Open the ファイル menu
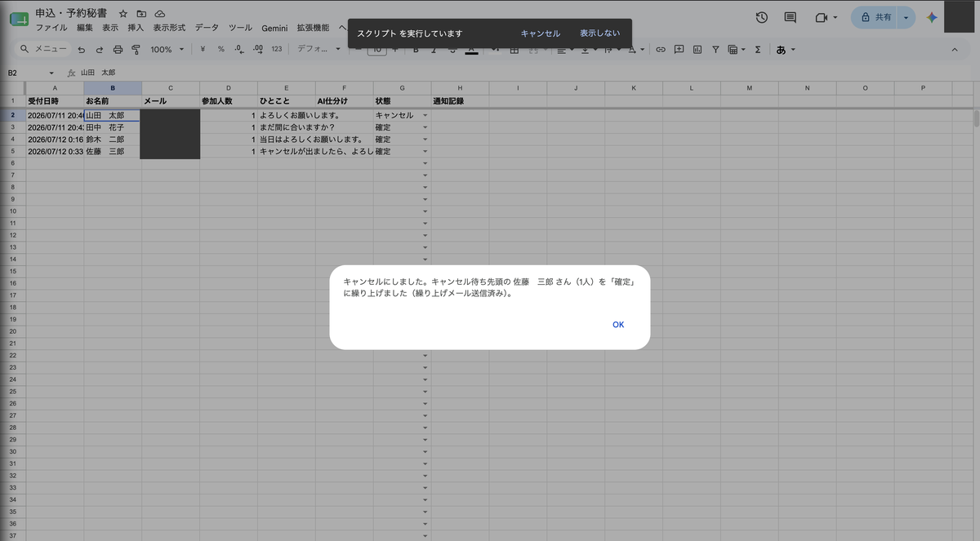This screenshot has width=980, height=541. [51, 28]
